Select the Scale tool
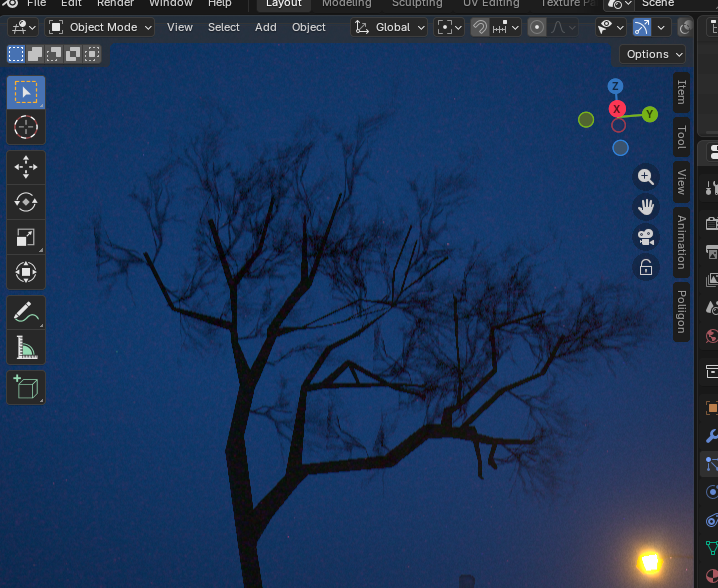 click(x=26, y=237)
